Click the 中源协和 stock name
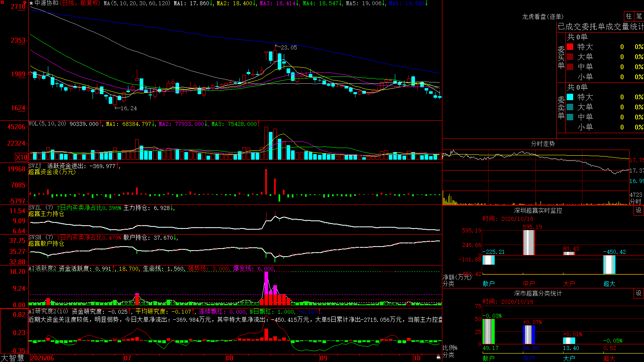Image resolution: width=644 pixels, height=362 pixels. (46, 3)
